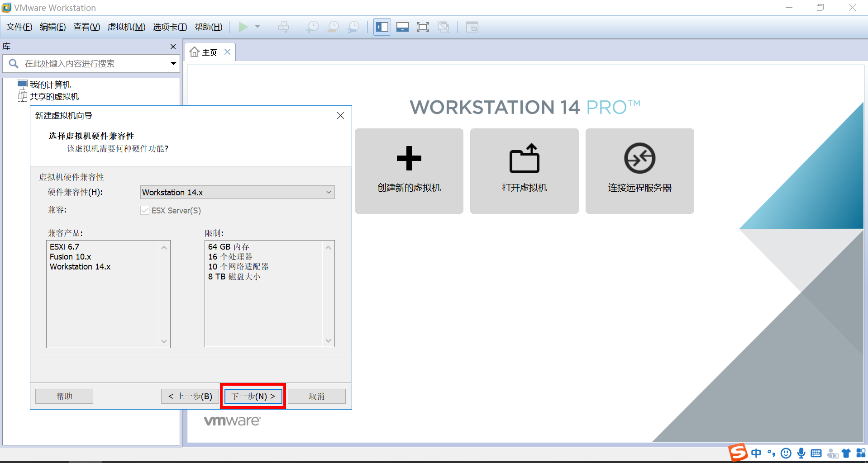This screenshot has width=868, height=463.
Task: Select ESXi 6.7 in compatible products list
Action: (x=64, y=247)
